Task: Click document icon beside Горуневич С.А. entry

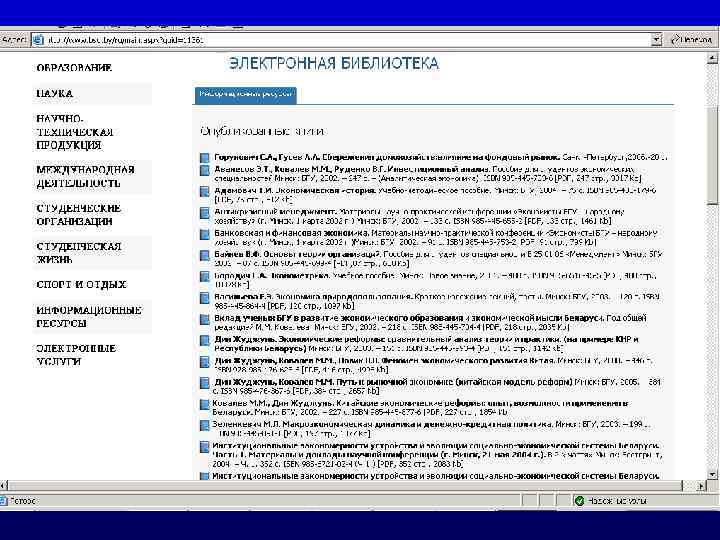Action: click(205, 158)
